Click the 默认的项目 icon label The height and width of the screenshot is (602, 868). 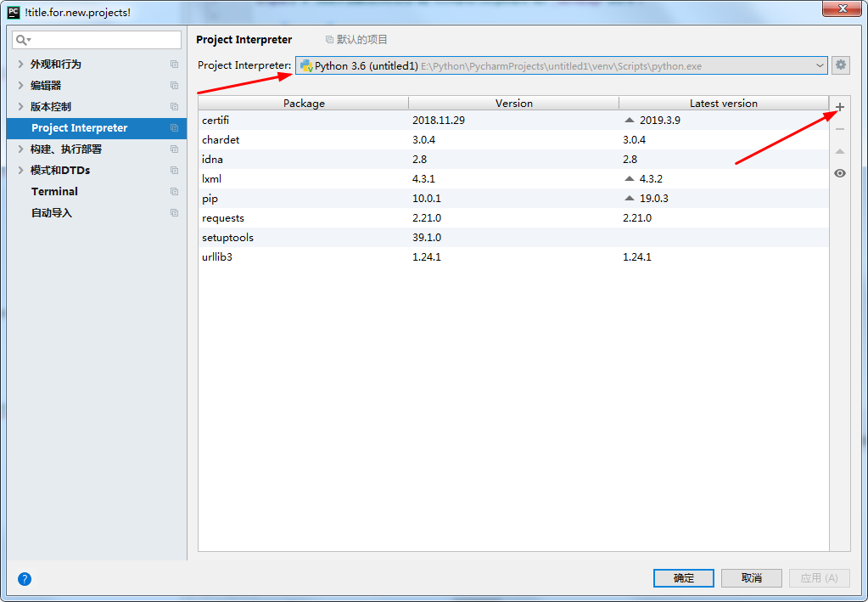click(356, 39)
